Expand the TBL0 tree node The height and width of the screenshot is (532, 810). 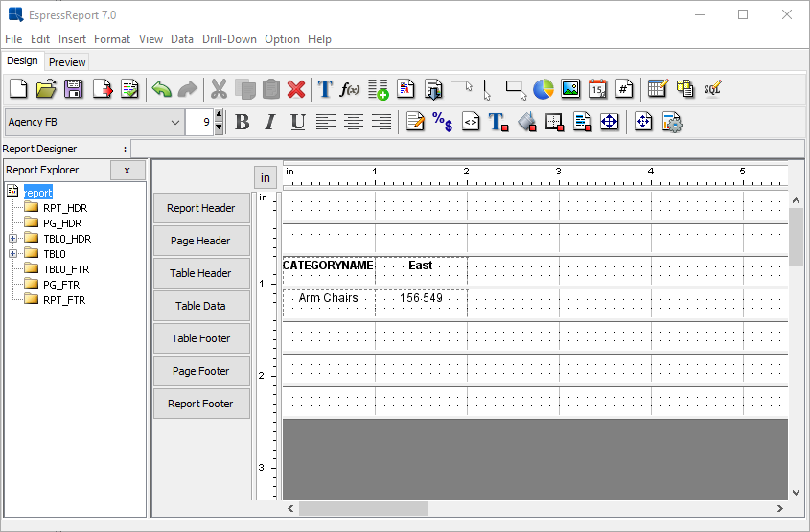[12, 254]
